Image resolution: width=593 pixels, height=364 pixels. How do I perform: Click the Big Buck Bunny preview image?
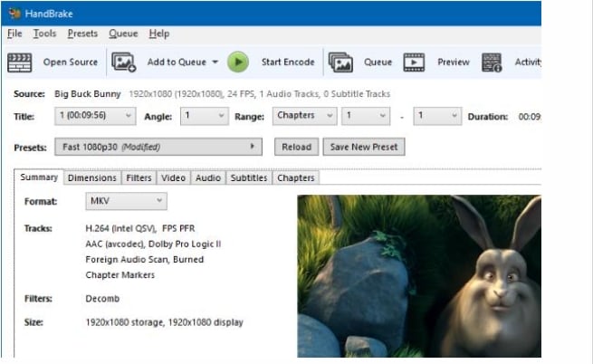(x=419, y=276)
